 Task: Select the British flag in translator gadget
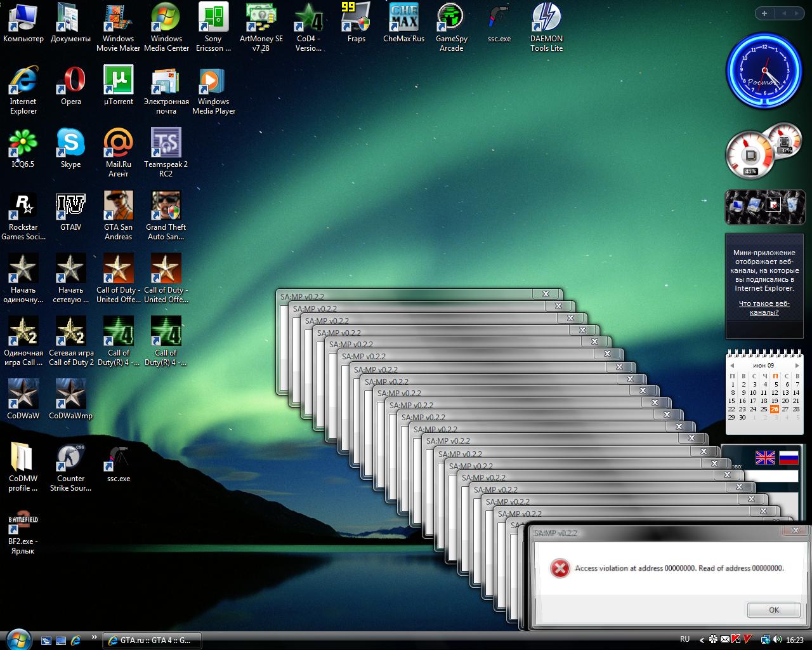point(765,458)
